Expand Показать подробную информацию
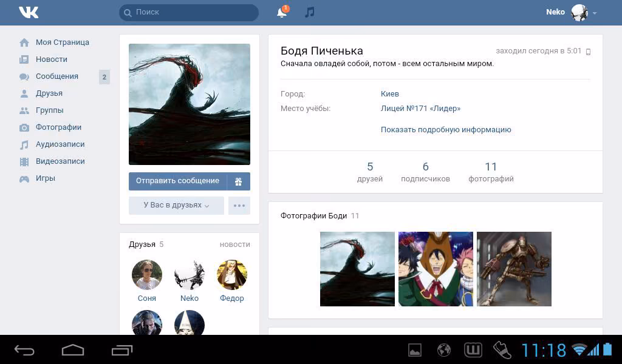Viewport: 622px width, 364px height. [446, 130]
